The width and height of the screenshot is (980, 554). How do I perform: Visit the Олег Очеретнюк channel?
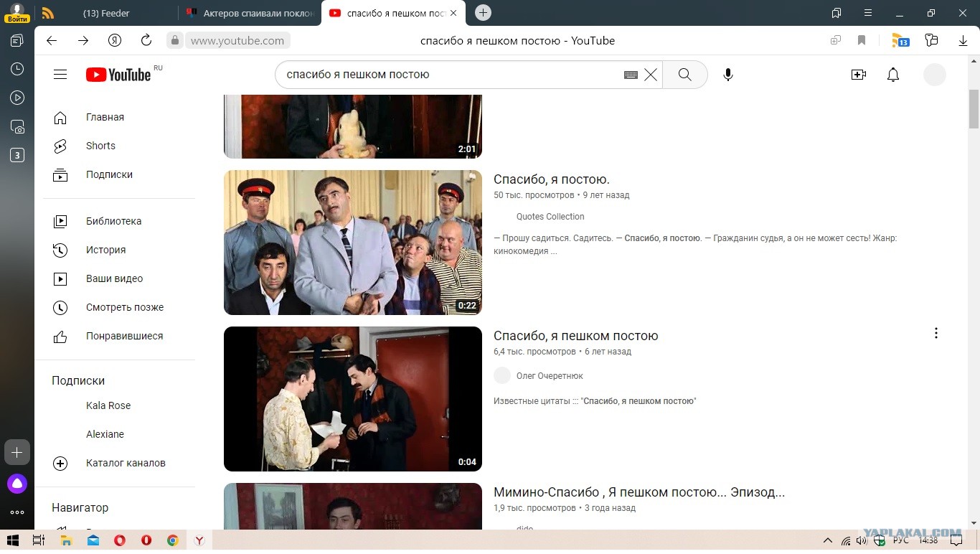coord(550,376)
